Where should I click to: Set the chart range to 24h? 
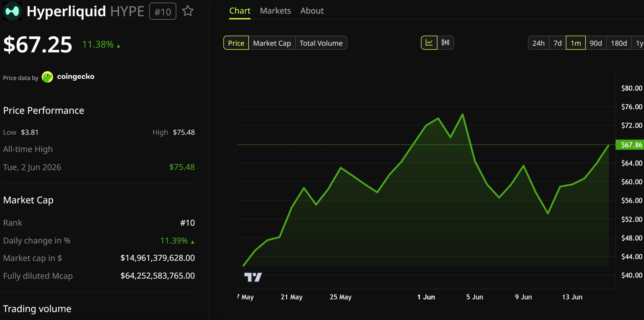538,43
